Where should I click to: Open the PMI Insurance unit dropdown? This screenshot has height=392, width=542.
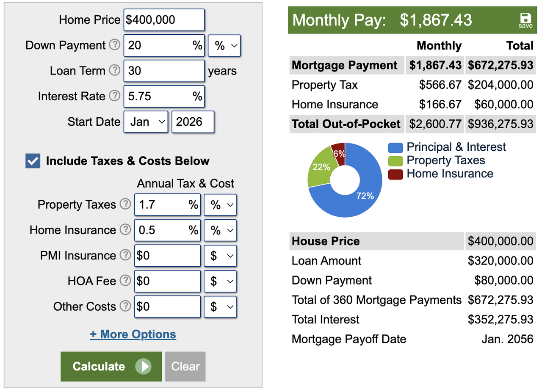pos(220,256)
